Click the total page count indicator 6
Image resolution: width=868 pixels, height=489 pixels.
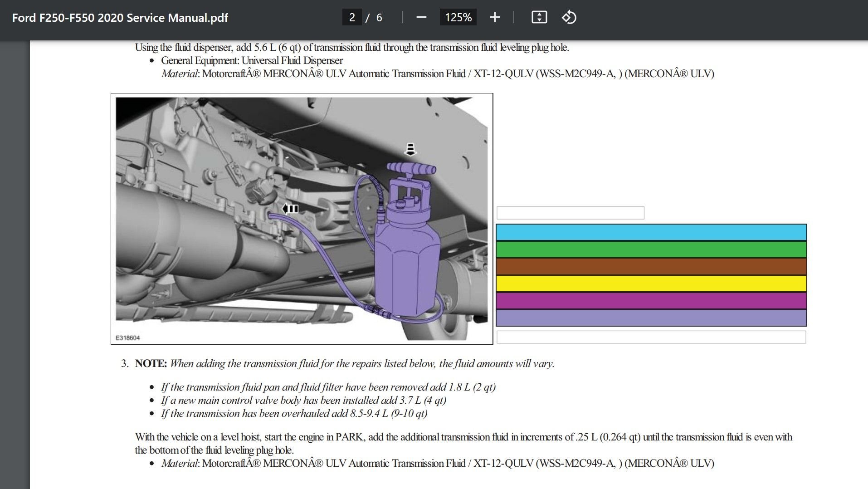(x=379, y=17)
